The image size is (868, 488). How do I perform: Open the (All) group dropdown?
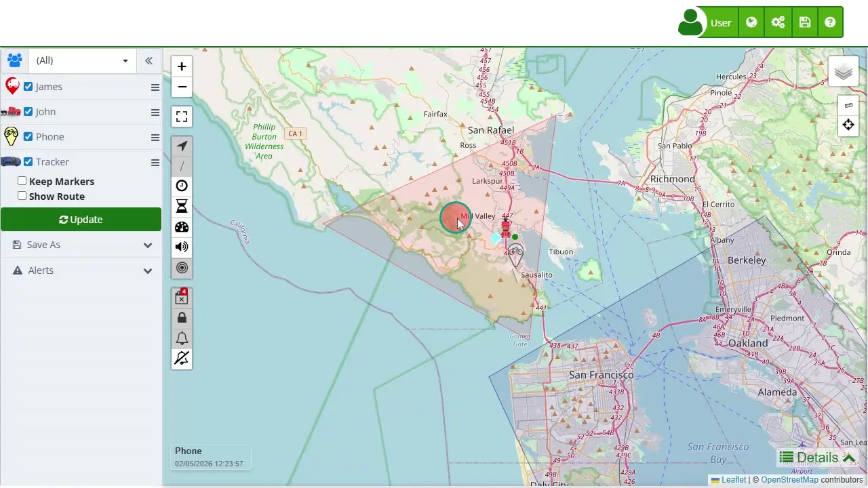coord(81,60)
